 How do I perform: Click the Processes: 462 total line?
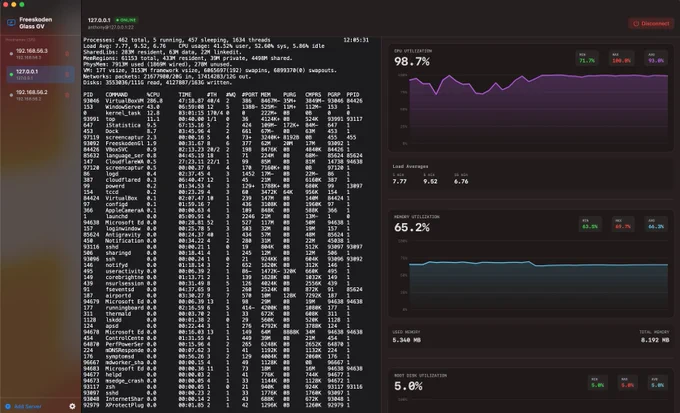[177, 40]
